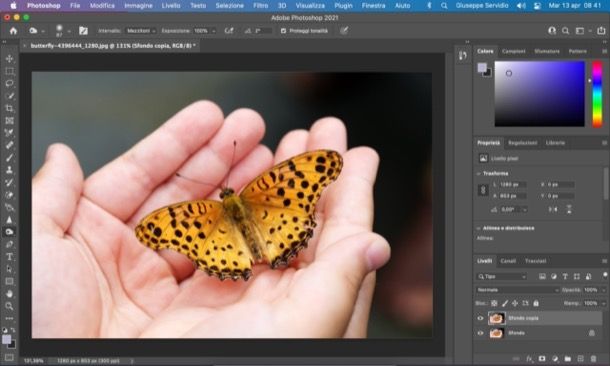The image size is (610, 366).
Task: Create a new group folder icon
Action: pyautogui.click(x=568, y=358)
